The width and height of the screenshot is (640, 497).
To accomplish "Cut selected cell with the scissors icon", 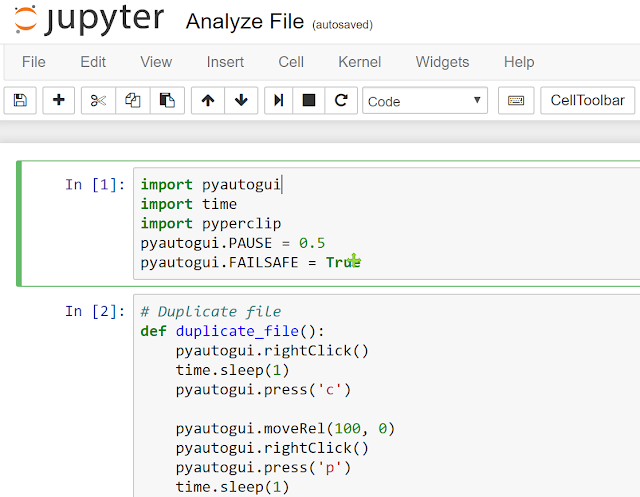I will coord(98,100).
